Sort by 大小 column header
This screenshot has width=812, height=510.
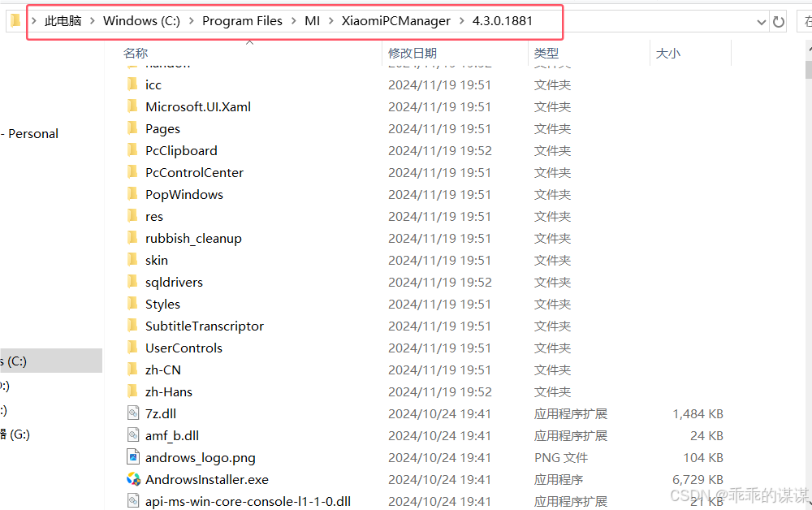pyautogui.click(x=668, y=53)
